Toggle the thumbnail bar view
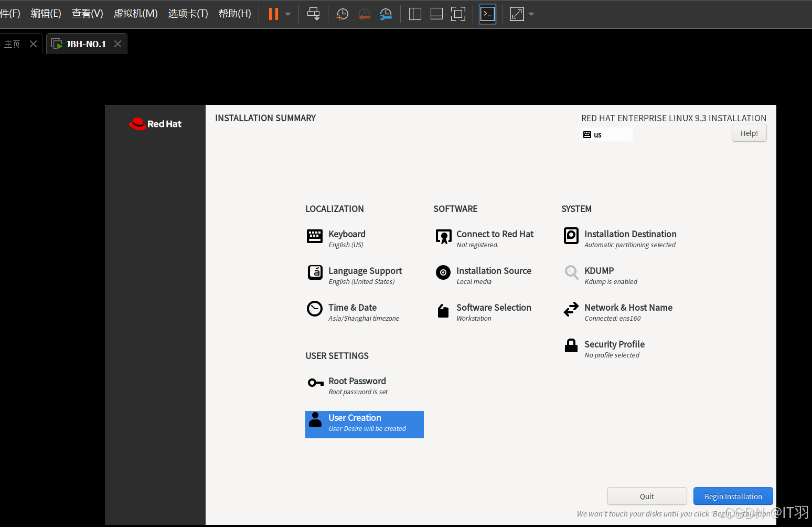 (x=436, y=14)
